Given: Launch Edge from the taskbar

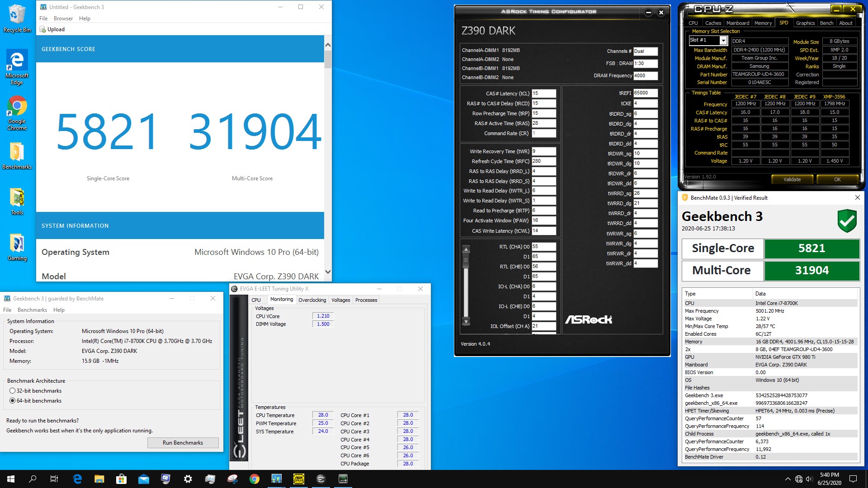Looking at the screenshot, I should coord(77,479).
